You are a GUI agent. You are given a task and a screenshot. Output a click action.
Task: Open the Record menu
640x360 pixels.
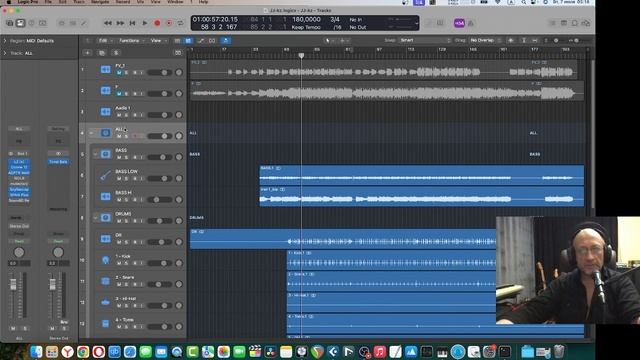122,2
